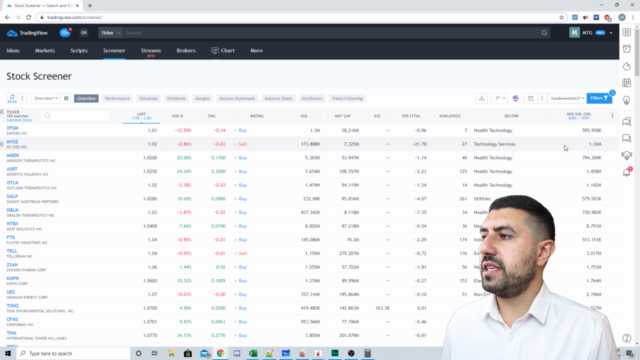Open Excel from the taskbar
Image resolution: width=640 pixels, height=360 pixels.
253,353
